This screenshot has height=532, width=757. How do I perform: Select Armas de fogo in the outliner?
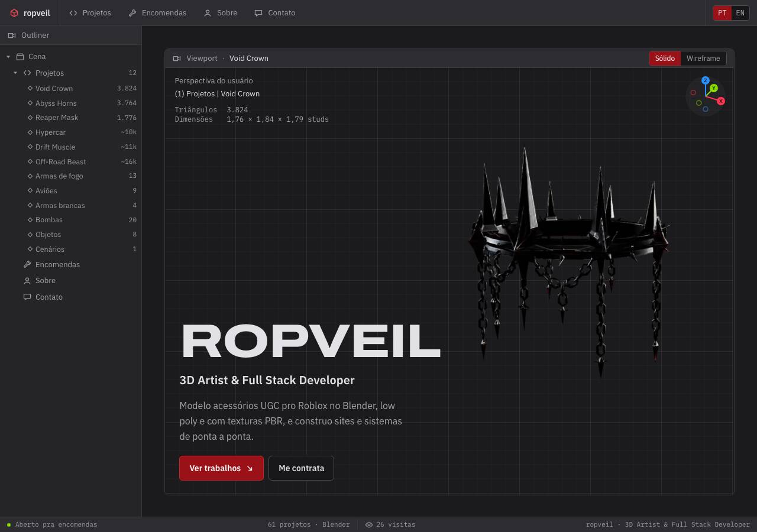point(71,176)
